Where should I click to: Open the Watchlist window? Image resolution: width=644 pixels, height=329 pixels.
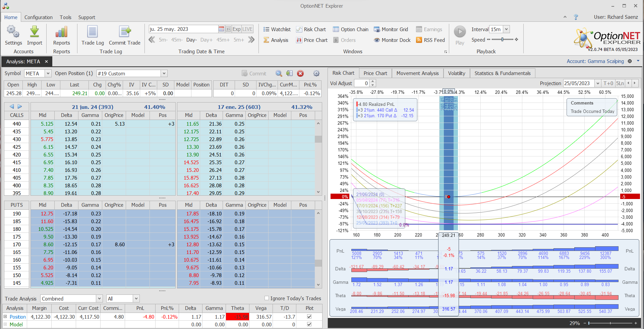(x=277, y=29)
